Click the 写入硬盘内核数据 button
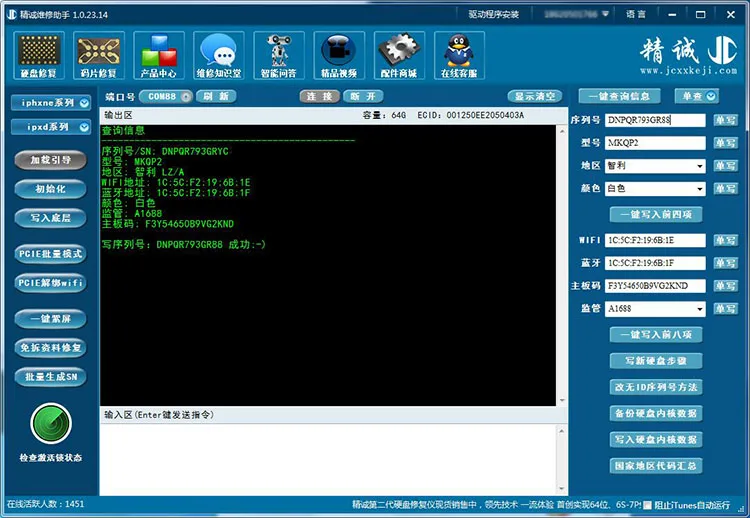 656,440
